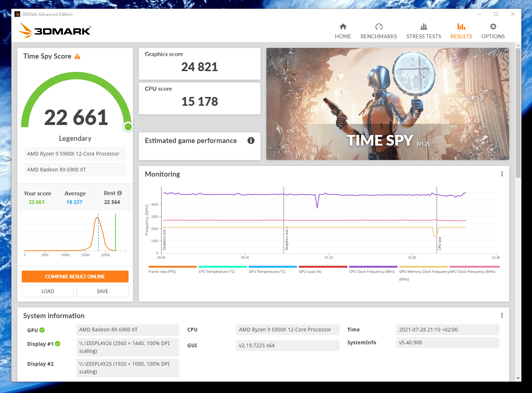Click the Average score 18 237
Screen dimensions: 532x393
74,202
